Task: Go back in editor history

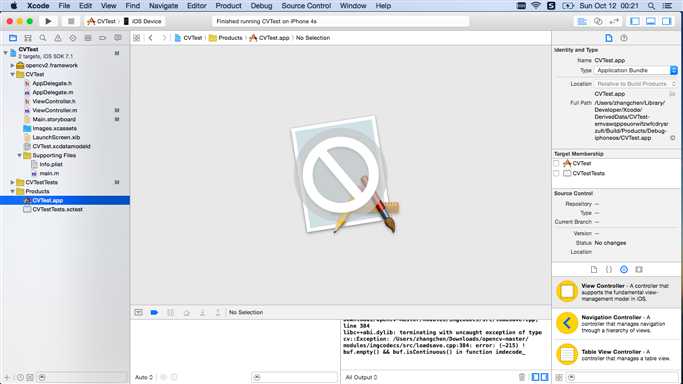Action: (x=151, y=38)
